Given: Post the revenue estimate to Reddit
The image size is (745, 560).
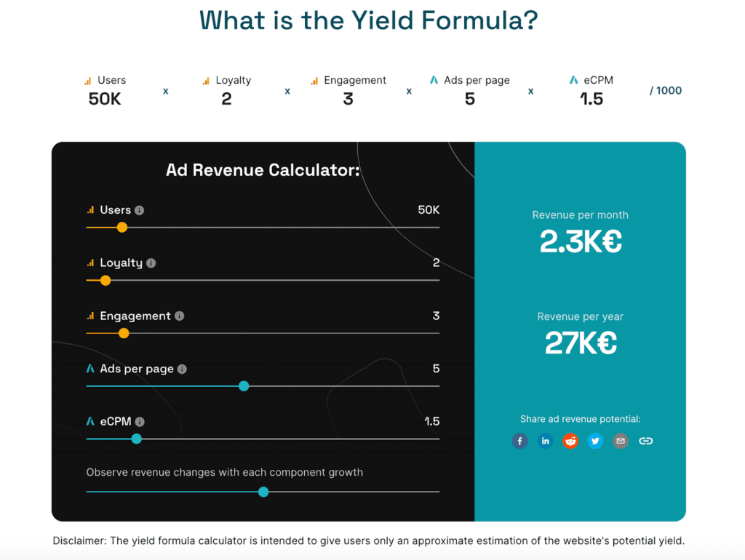Looking at the screenshot, I should [570, 441].
